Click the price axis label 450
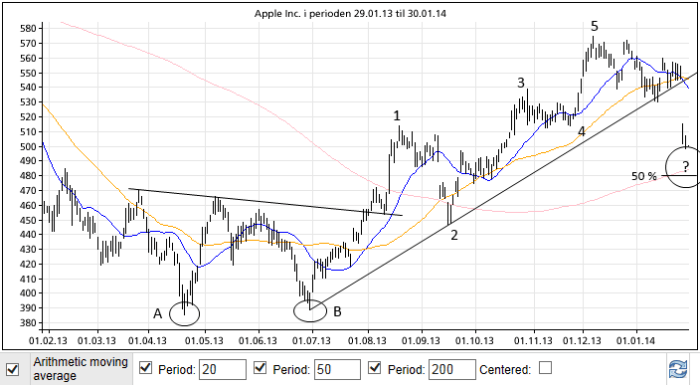Image resolution: width=700 pixels, height=385 pixels. click(28, 220)
